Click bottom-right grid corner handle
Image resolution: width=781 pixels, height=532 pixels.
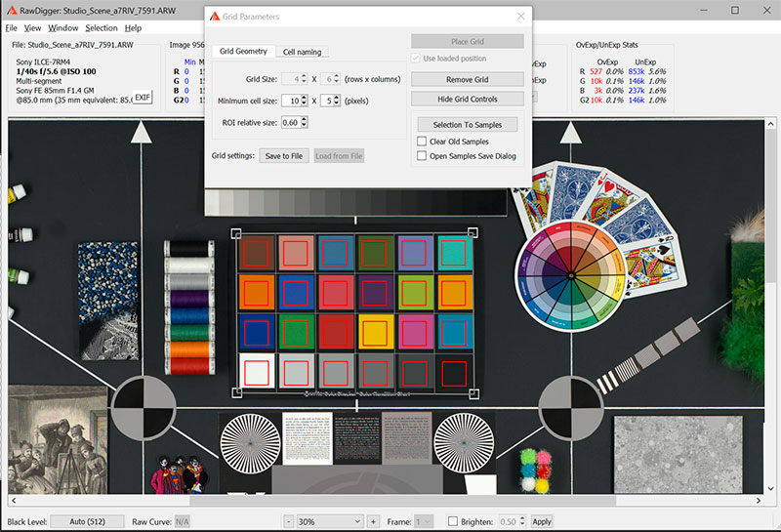(473, 394)
